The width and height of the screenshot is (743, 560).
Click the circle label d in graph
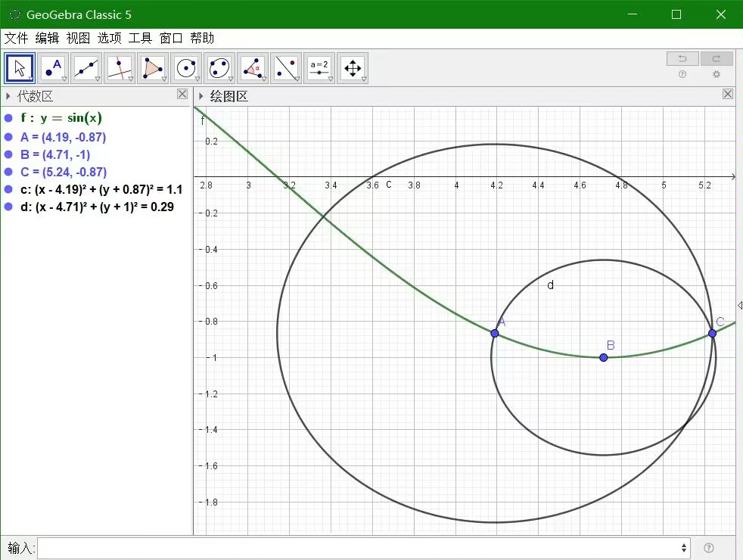click(550, 285)
